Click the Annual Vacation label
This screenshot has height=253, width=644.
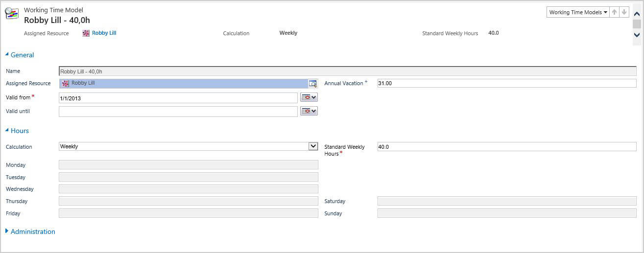tap(344, 84)
